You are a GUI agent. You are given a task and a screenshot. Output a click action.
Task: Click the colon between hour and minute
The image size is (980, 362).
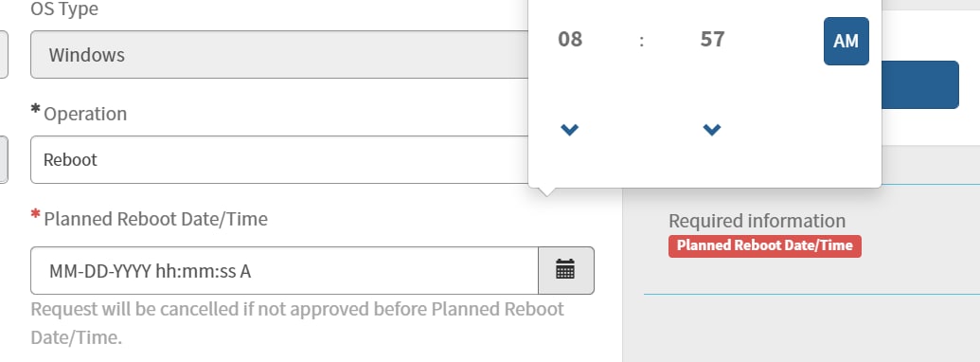[x=641, y=42]
